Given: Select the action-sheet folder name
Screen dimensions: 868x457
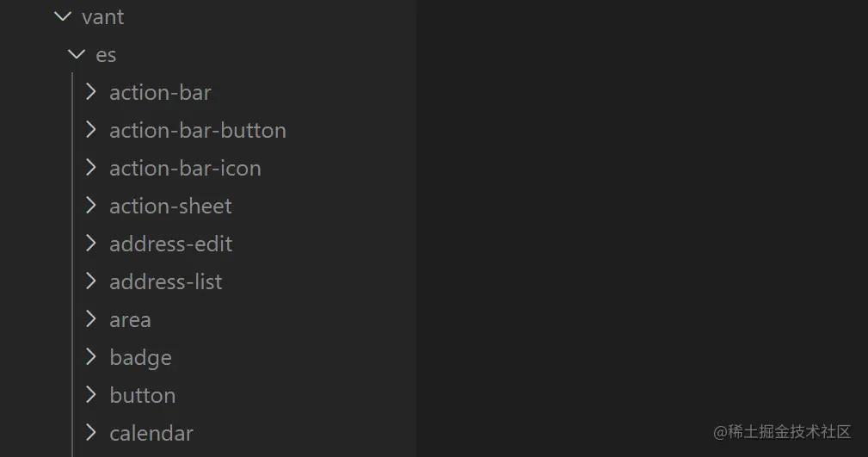Looking at the screenshot, I should coord(170,207).
